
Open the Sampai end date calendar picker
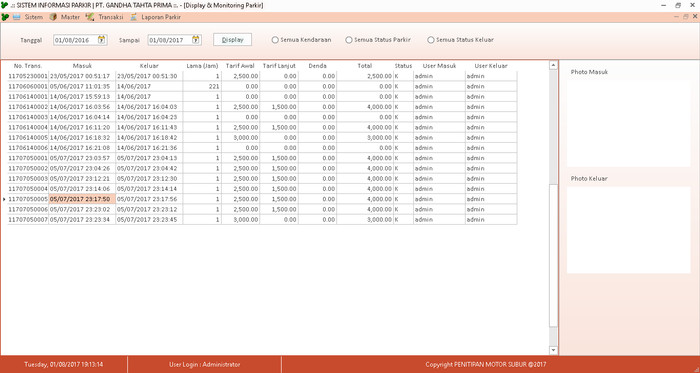[196, 40]
